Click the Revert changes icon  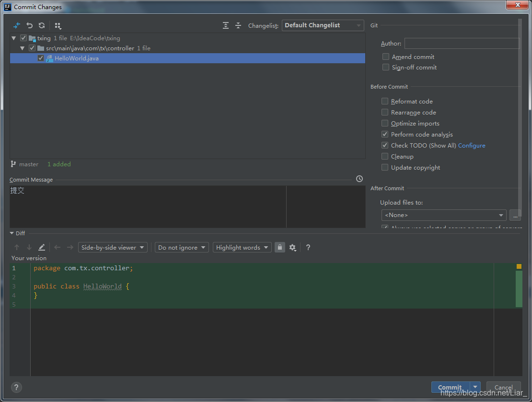point(30,25)
